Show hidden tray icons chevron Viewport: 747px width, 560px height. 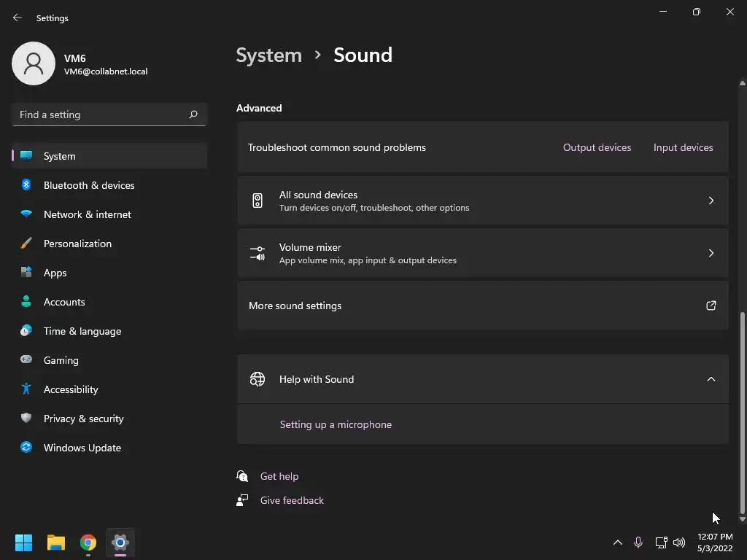point(617,542)
